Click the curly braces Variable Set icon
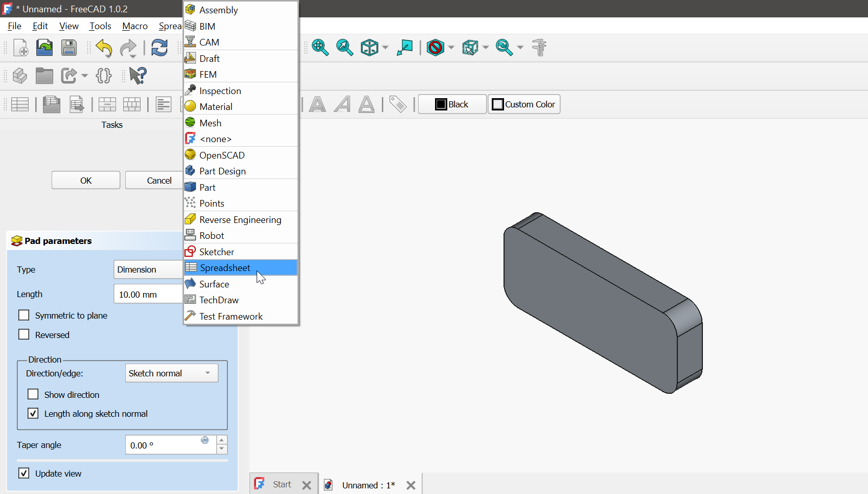The image size is (868, 494). pyautogui.click(x=104, y=76)
